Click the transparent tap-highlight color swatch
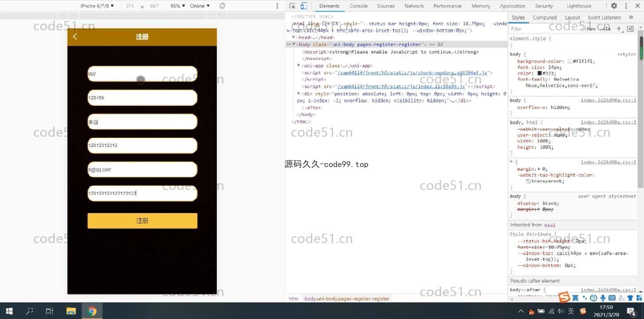 coord(528,181)
